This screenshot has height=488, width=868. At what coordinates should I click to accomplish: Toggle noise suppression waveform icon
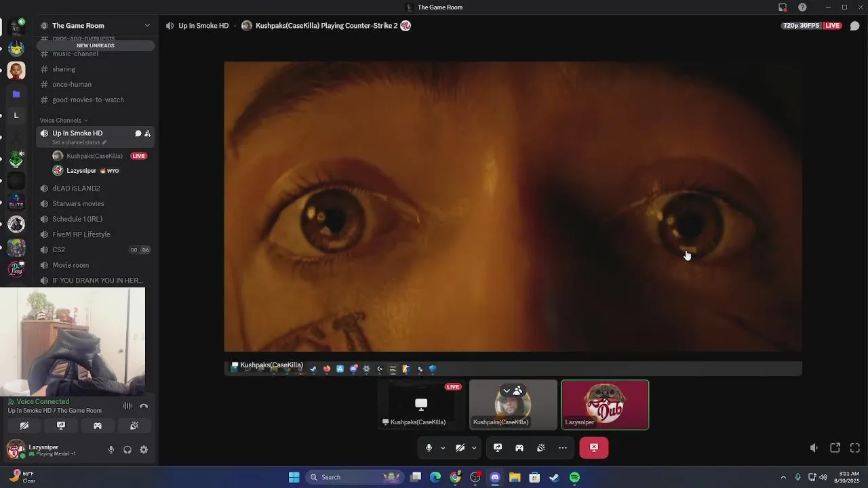pyautogui.click(x=127, y=406)
